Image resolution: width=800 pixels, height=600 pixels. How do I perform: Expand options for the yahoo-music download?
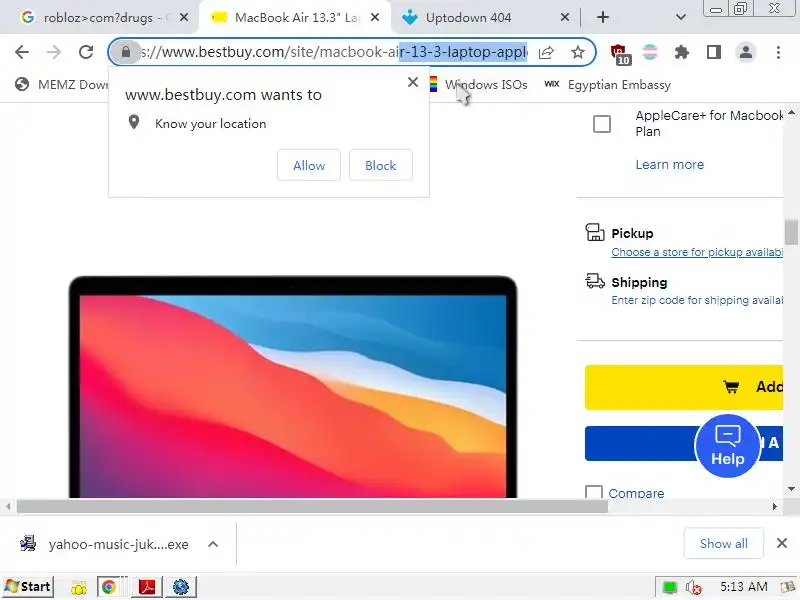(x=213, y=544)
